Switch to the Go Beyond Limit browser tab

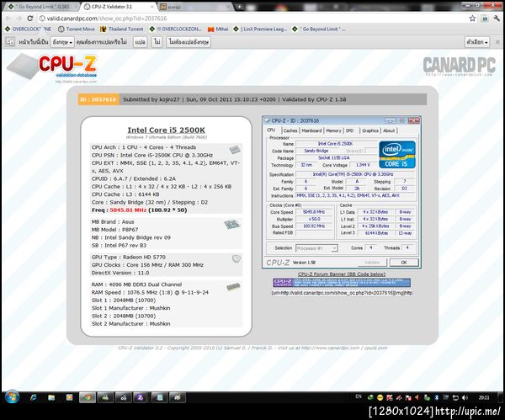click(41, 7)
